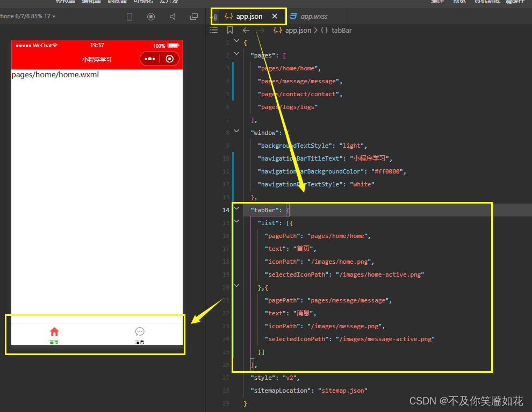Click the "#ff0000" color value on line 11
The image size is (532, 412).
click(387, 171)
